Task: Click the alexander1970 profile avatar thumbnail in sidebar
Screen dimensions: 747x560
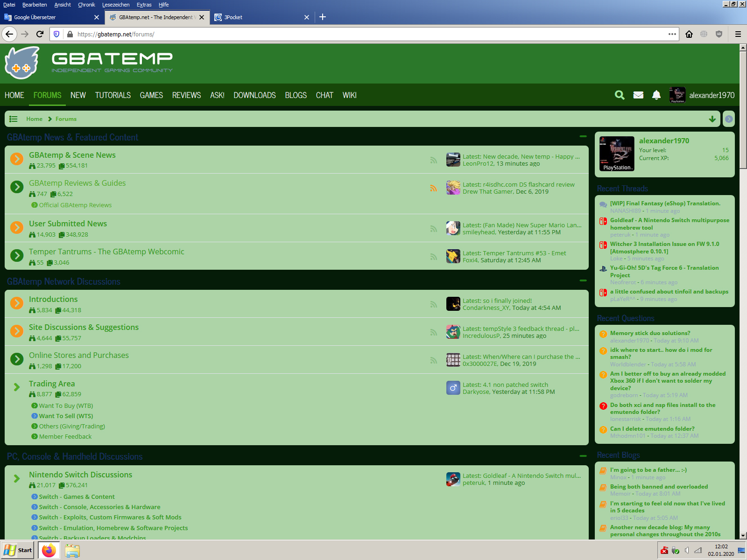Action: pyautogui.click(x=617, y=154)
